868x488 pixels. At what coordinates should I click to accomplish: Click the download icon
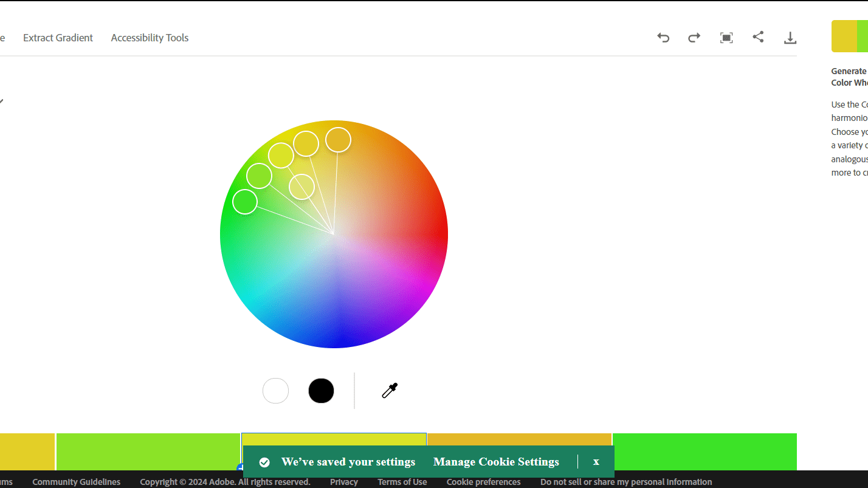tap(790, 38)
